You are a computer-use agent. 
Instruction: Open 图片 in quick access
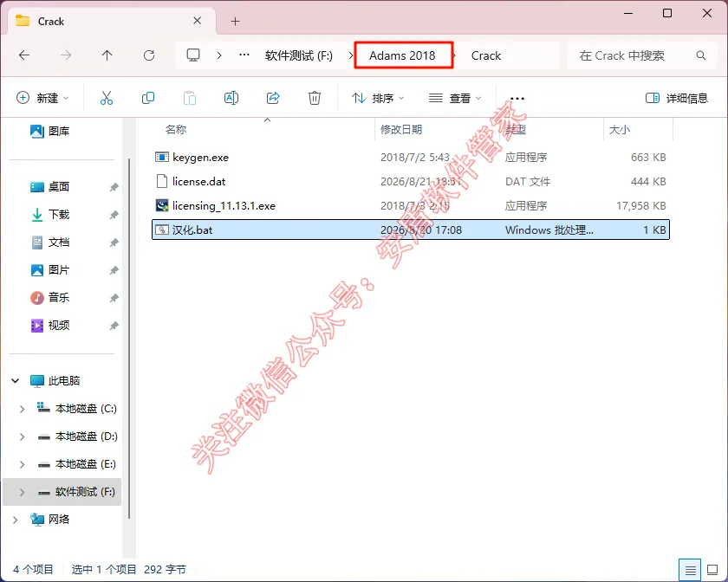(50, 269)
